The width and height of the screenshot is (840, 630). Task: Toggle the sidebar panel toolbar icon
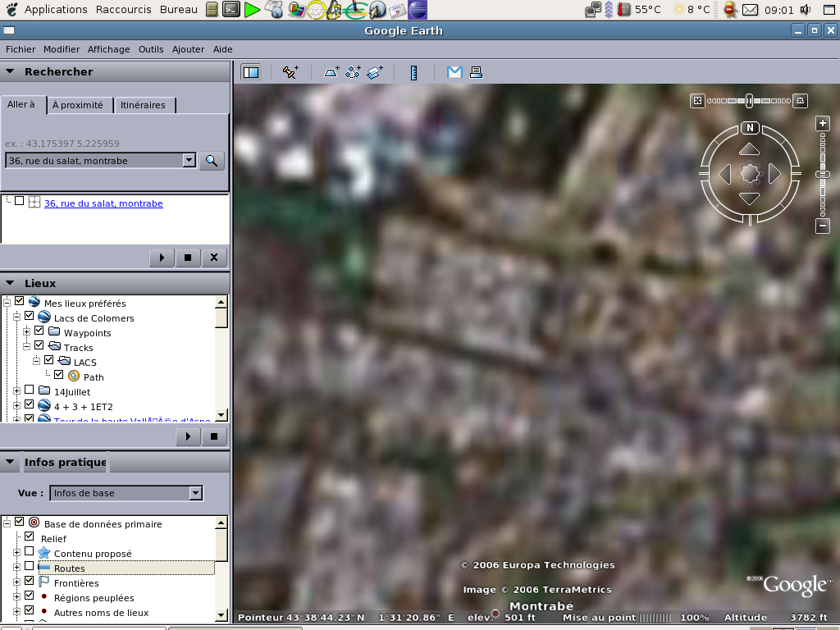point(251,72)
